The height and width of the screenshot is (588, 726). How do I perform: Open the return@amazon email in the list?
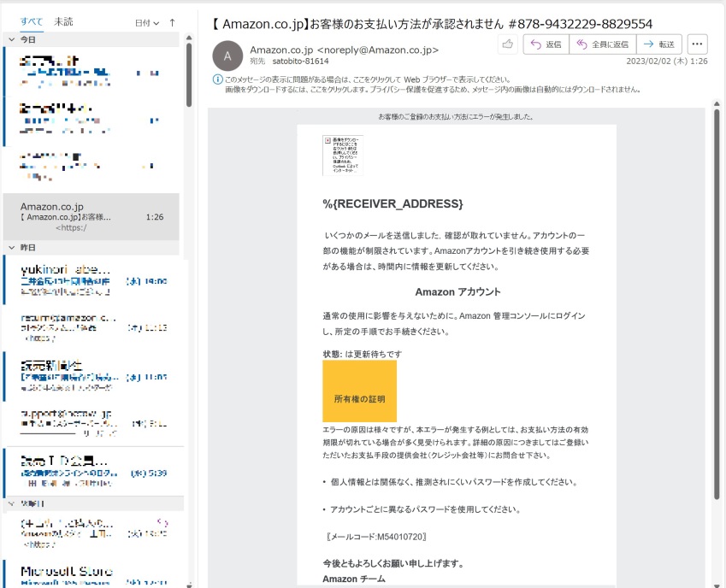point(93,327)
